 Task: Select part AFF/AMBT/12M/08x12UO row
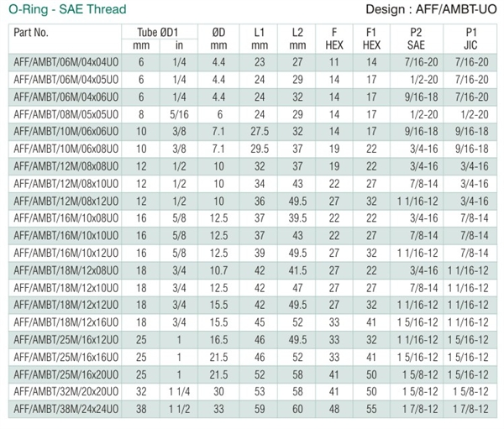coord(253,201)
